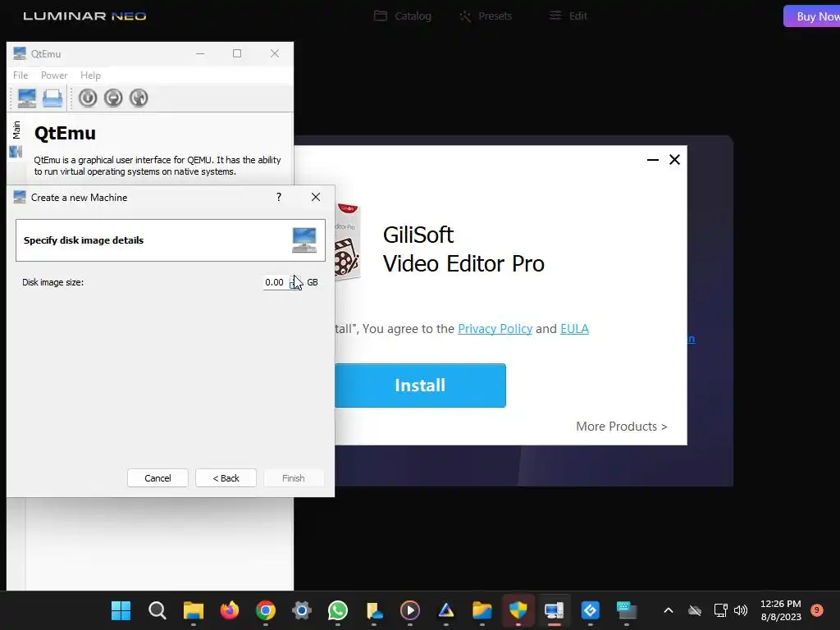The width and height of the screenshot is (840, 630).
Task: Click the disk image size spin arrows
Action: point(295,282)
